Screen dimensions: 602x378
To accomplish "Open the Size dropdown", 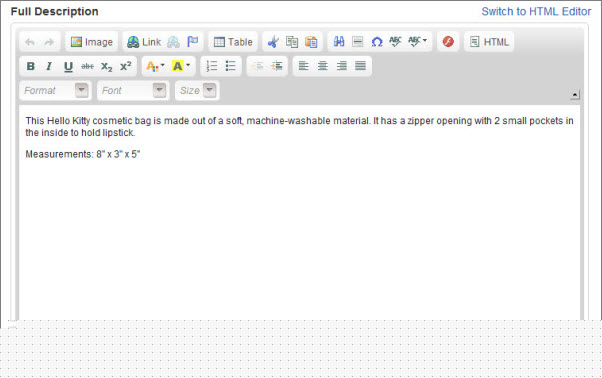I will pyautogui.click(x=197, y=91).
